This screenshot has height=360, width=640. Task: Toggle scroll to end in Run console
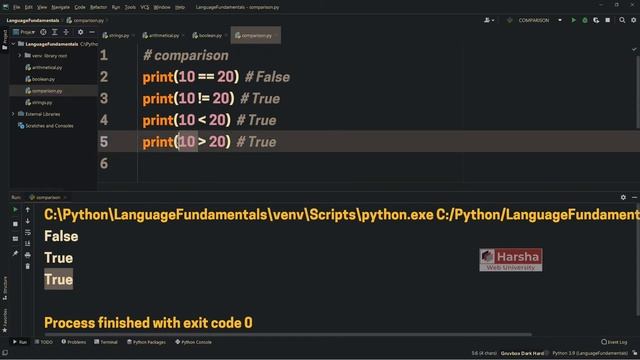coord(28,244)
